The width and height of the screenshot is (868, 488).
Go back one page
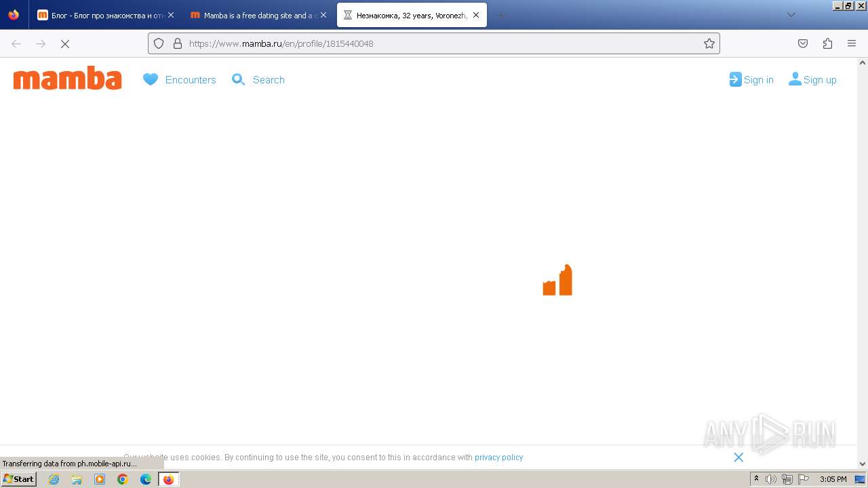tap(16, 43)
